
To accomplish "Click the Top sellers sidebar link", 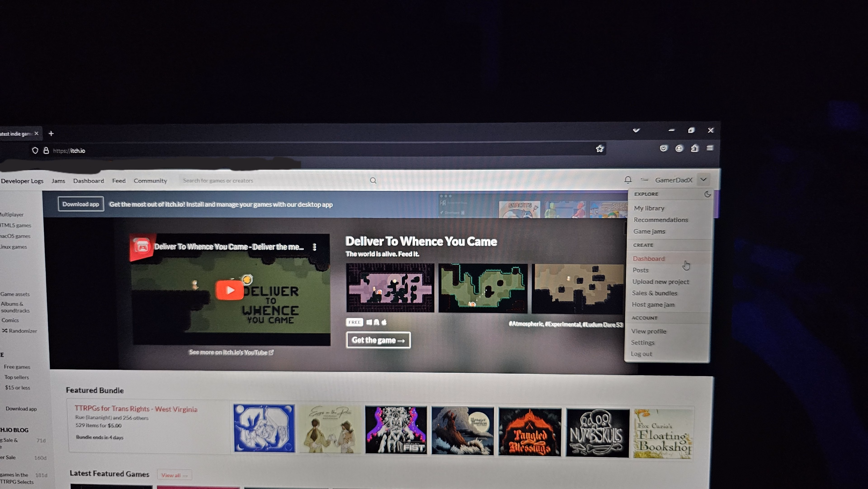I will [x=17, y=377].
